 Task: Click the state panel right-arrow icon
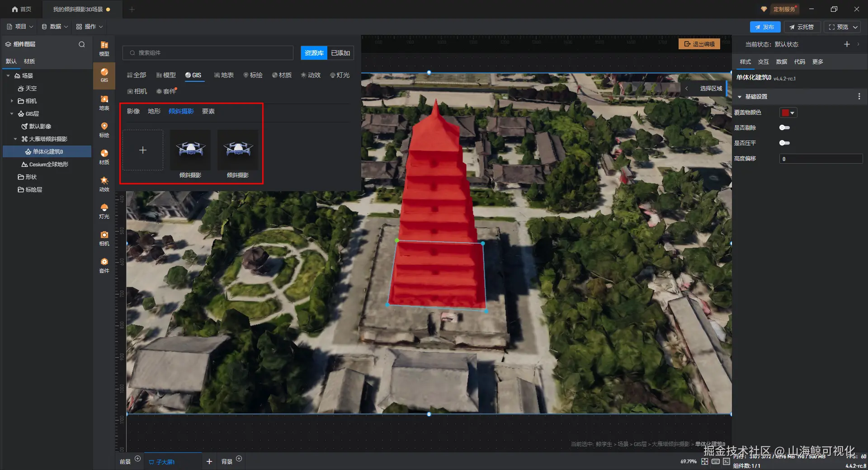pyautogui.click(x=858, y=44)
